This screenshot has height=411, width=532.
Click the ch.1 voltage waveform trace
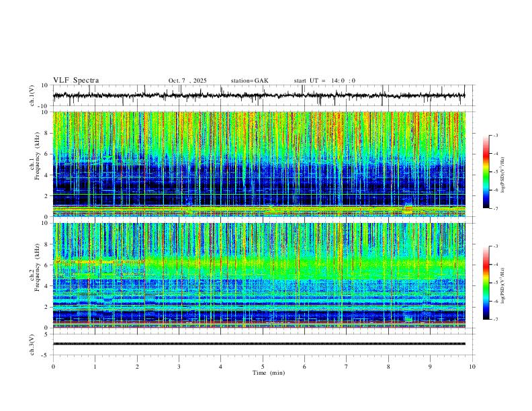pos(259,95)
